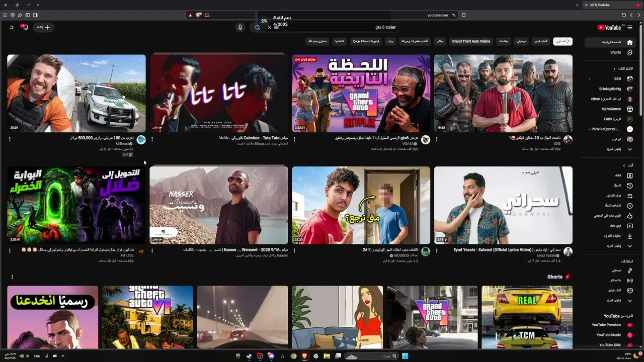
Task: Select the first 'All' filter chip
Action: (x=562, y=41)
